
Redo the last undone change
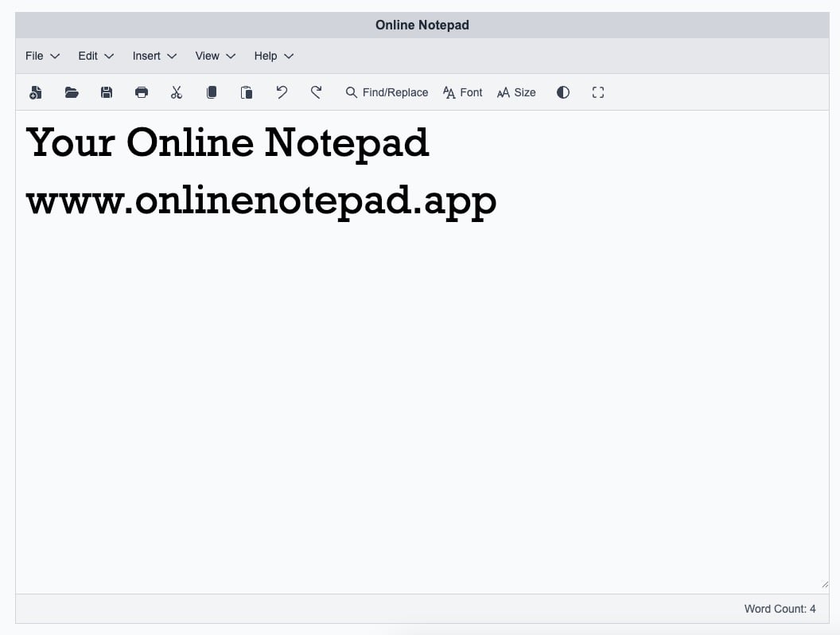[x=316, y=92]
